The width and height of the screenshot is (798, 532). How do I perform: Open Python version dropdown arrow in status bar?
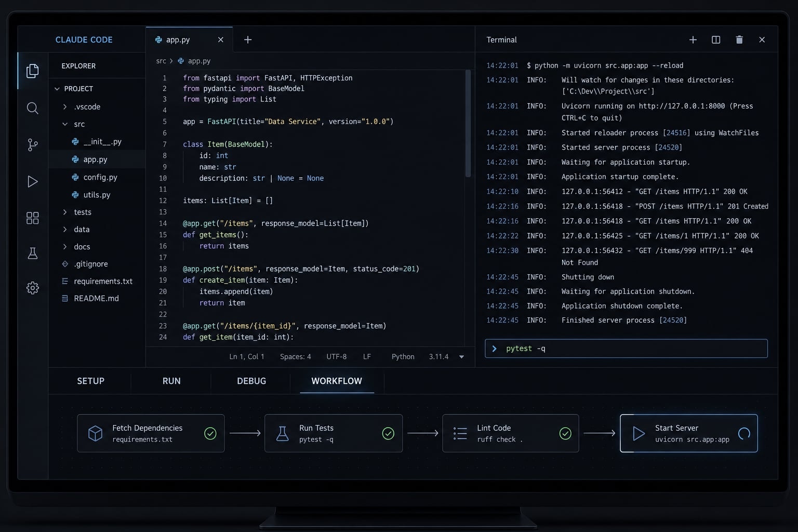461,357
